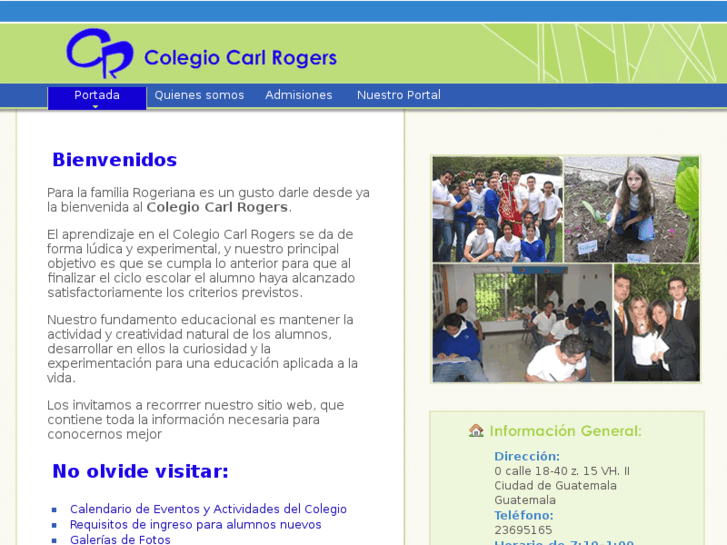
Task: Go to Admisiones in the navigation bar
Action: 299,95
